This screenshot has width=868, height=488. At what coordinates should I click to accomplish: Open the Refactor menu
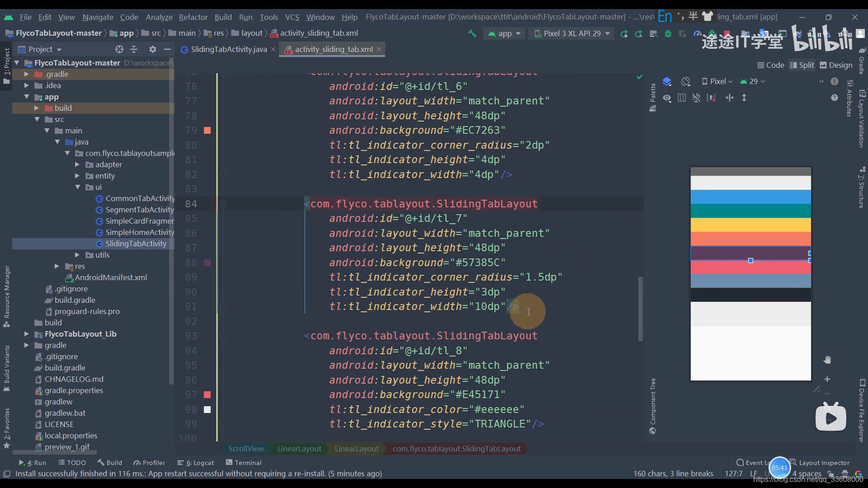pos(193,17)
